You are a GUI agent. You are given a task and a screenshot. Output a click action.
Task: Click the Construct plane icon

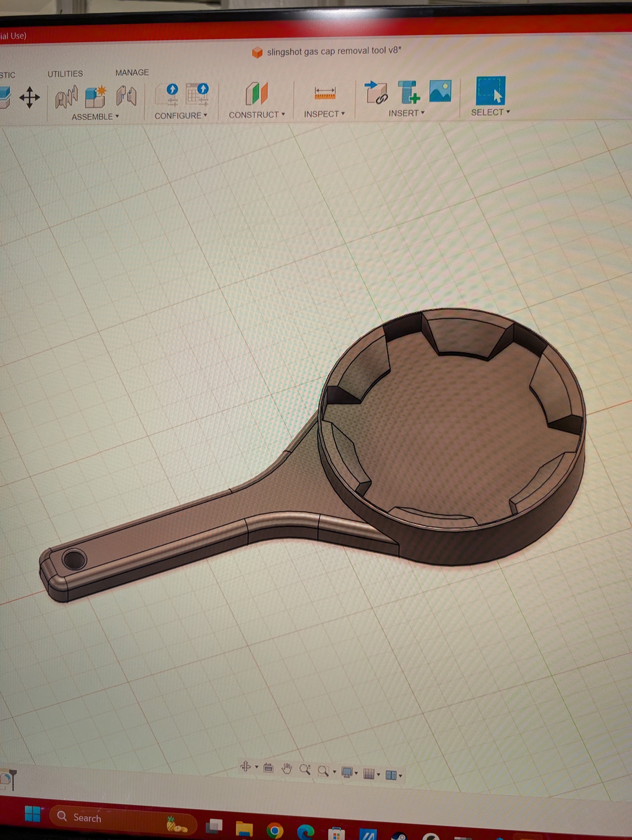[x=257, y=93]
